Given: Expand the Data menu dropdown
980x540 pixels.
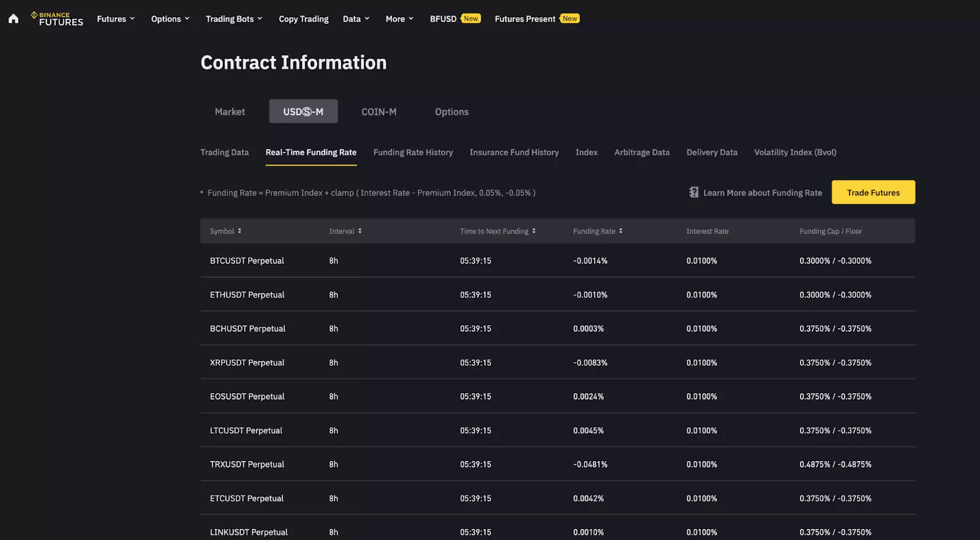Looking at the screenshot, I should coord(356,19).
